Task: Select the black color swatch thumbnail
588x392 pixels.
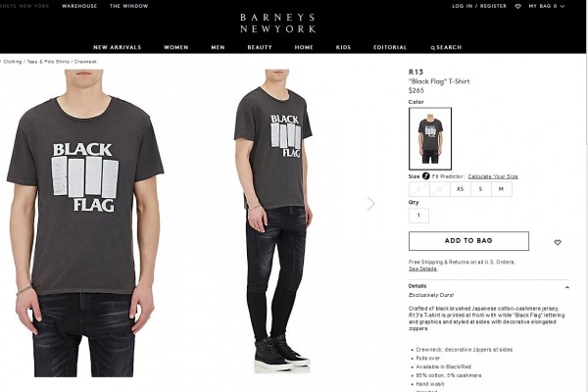Action: [430, 139]
